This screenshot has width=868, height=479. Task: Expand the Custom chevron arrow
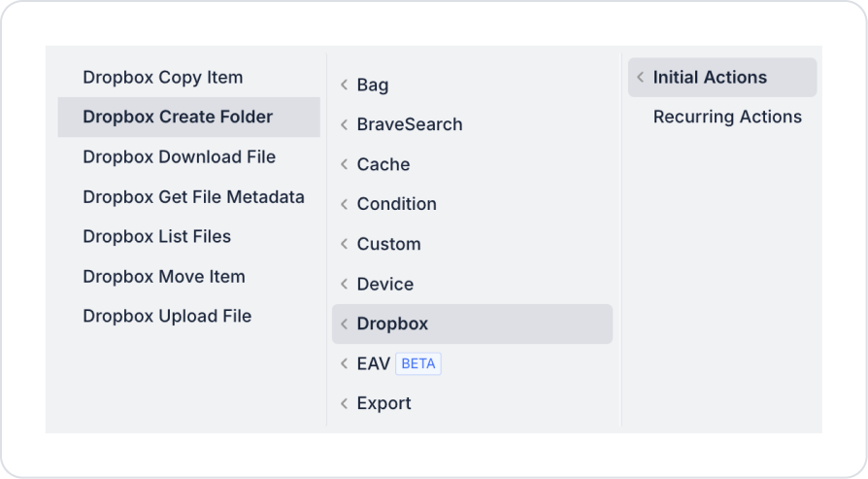point(344,244)
